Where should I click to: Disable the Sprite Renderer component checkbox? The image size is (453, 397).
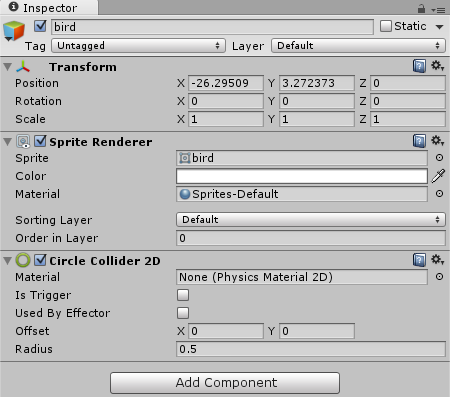pyautogui.click(x=40, y=141)
